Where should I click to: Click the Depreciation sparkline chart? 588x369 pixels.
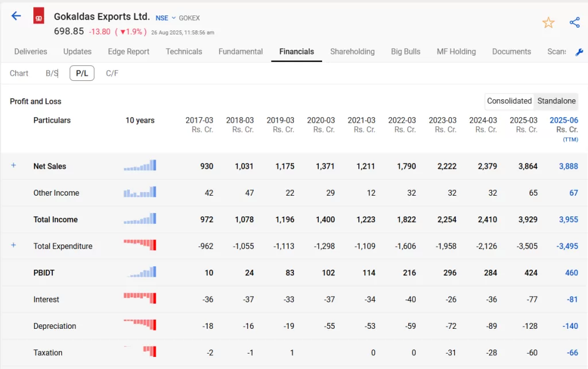(140, 325)
